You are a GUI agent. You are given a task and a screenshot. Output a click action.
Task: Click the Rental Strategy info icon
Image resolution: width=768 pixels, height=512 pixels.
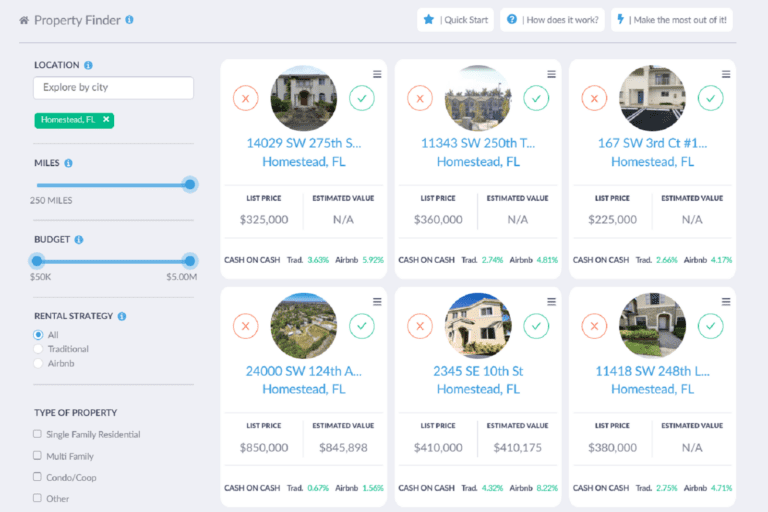(x=122, y=316)
